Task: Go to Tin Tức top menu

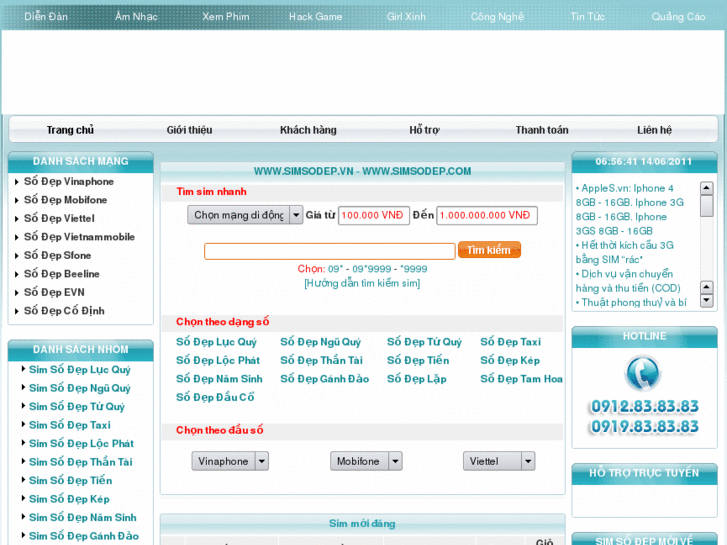Action: point(587,17)
